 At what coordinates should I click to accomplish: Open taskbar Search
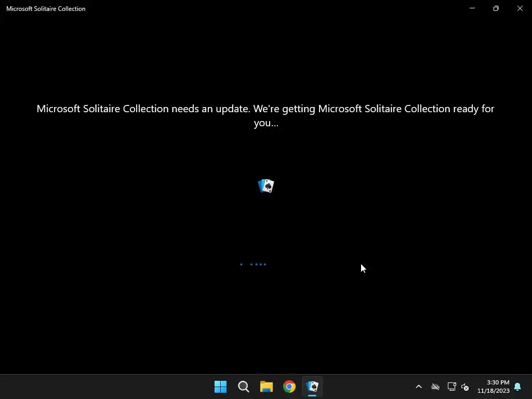[244, 387]
